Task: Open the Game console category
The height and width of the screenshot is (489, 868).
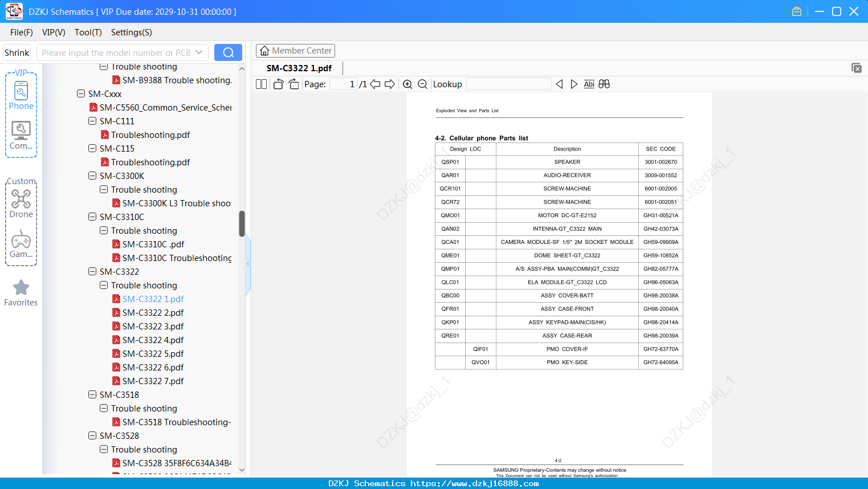Action: (21, 244)
